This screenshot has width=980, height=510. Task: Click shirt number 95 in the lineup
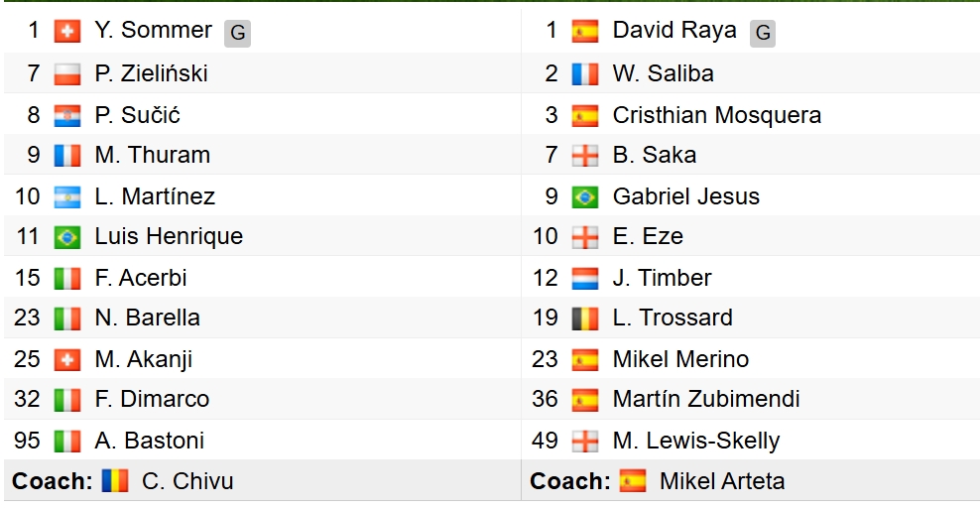[x=26, y=440]
